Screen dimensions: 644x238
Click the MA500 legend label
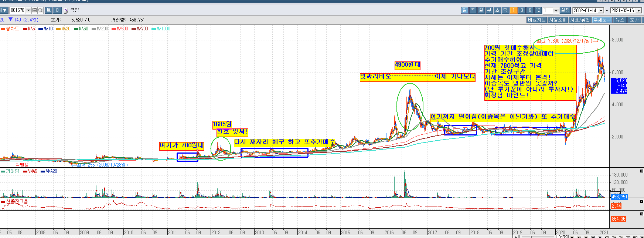point(122,29)
